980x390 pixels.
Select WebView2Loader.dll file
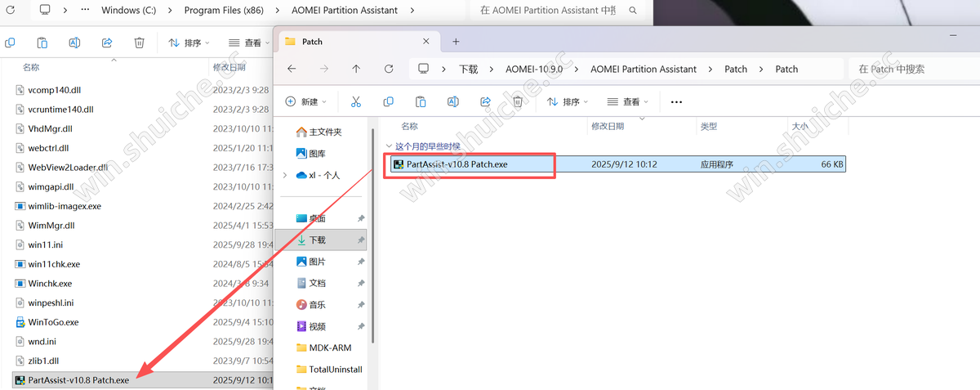pyautogui.click(x=68, y=167)
